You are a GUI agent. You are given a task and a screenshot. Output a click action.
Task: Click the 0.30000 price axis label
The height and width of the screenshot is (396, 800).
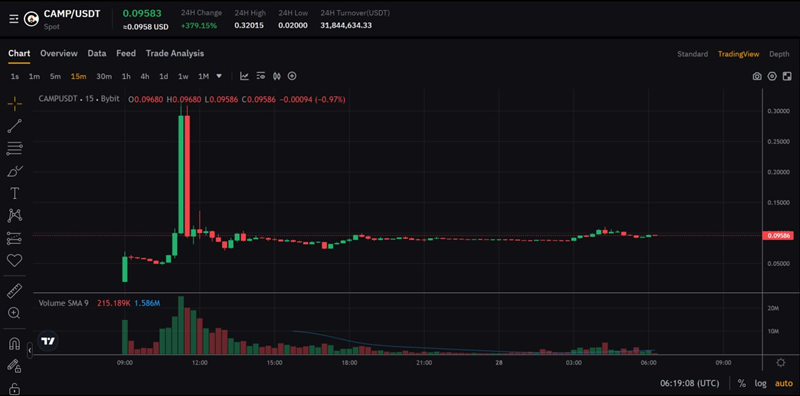[x=778, y=111]
